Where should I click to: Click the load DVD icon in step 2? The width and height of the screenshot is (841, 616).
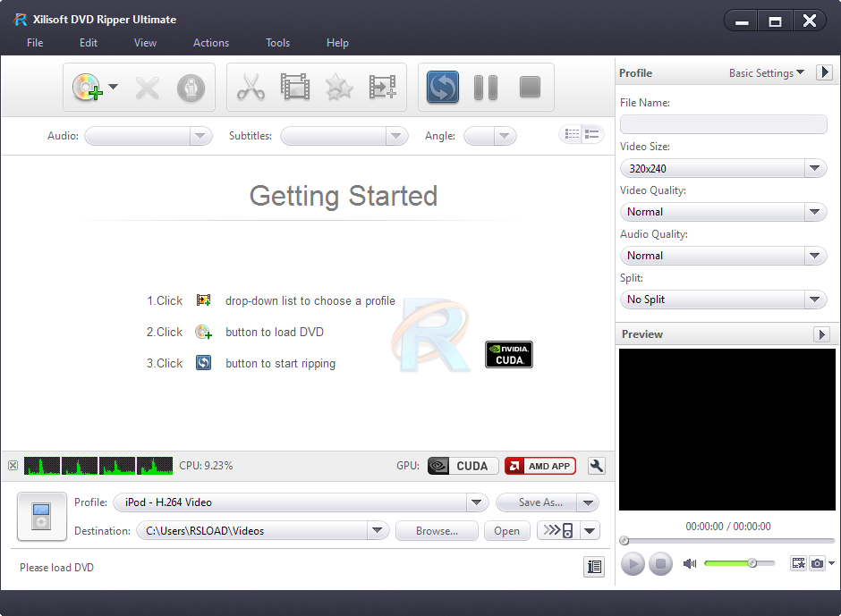point(203,332)
